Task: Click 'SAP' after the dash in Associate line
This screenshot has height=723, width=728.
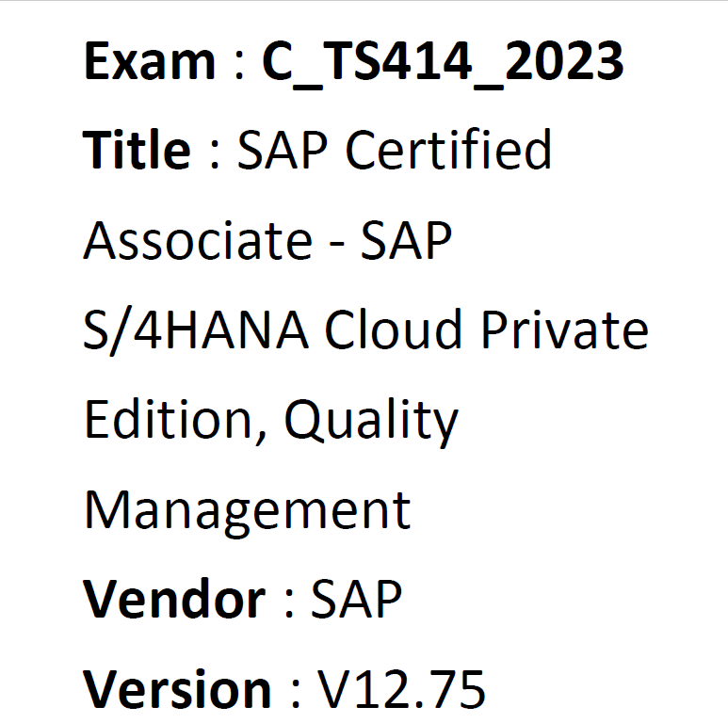Action: point(406,239)
